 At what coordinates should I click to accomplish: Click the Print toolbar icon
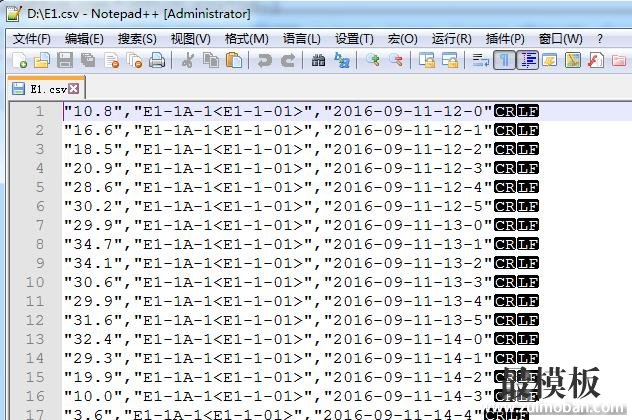click(x=157, y=60)
